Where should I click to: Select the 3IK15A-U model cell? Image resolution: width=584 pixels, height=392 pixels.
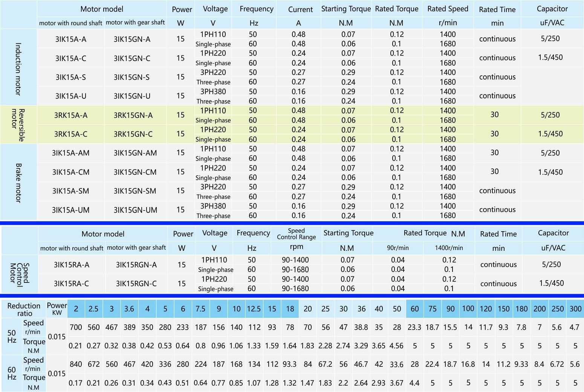(71, 96)
